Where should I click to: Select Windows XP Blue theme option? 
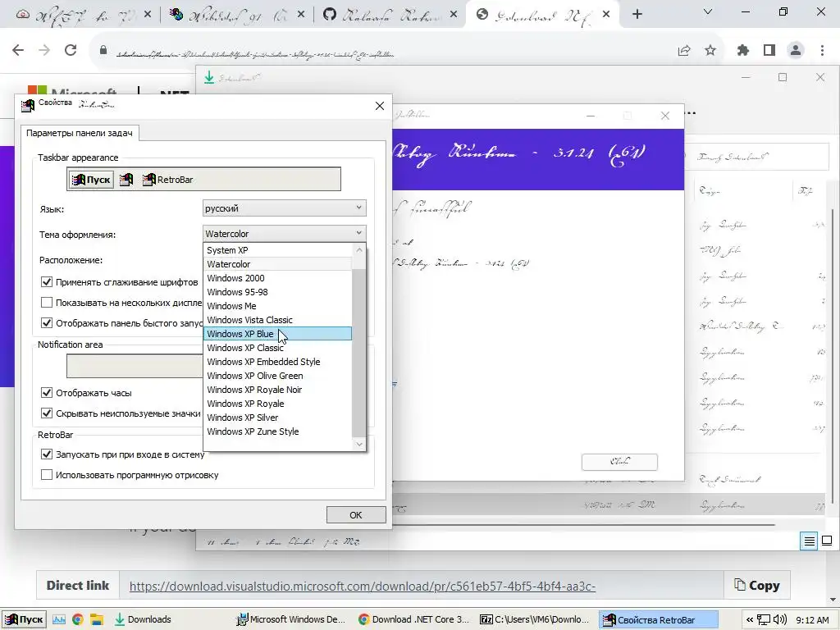[x=277, y=334]
